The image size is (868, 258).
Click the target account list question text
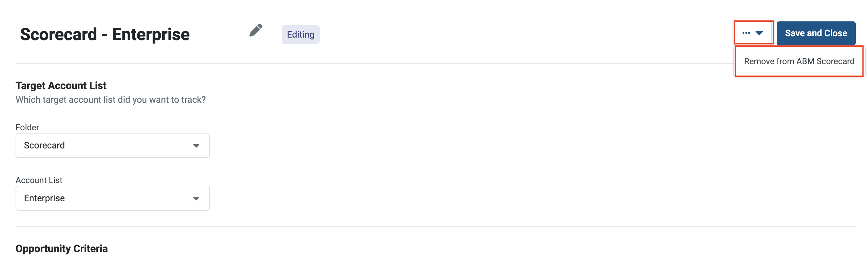pyautogui.click(x=110, y=100)
